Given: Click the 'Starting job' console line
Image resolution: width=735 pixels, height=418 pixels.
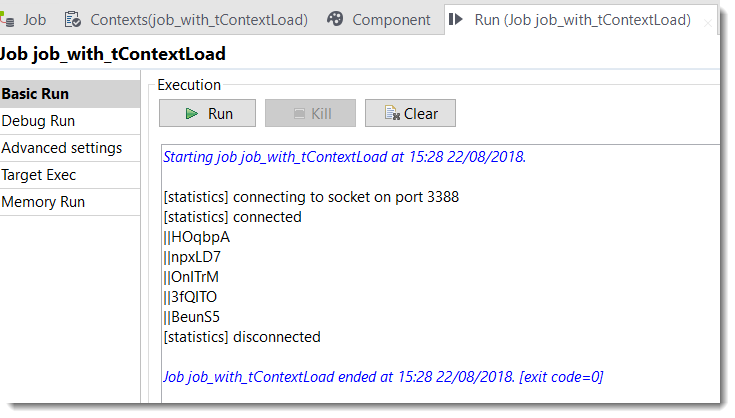Looking at the screenshot, I should tap(344, 156).
